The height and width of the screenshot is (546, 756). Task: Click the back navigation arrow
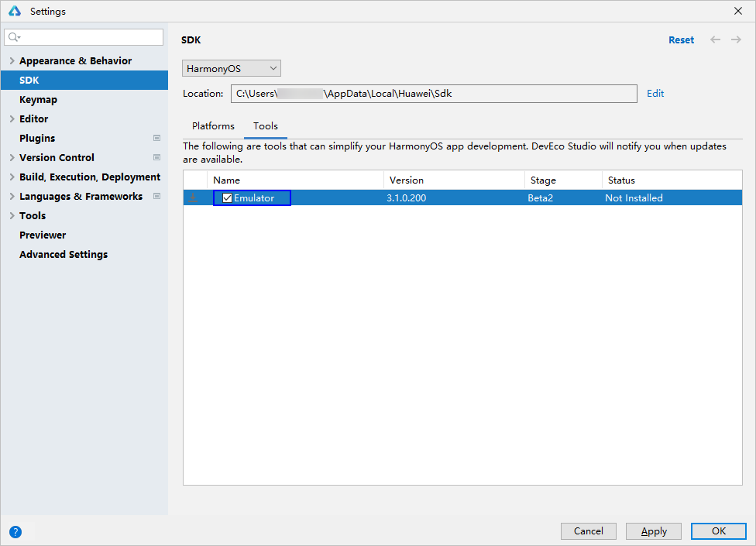(715, 39)
